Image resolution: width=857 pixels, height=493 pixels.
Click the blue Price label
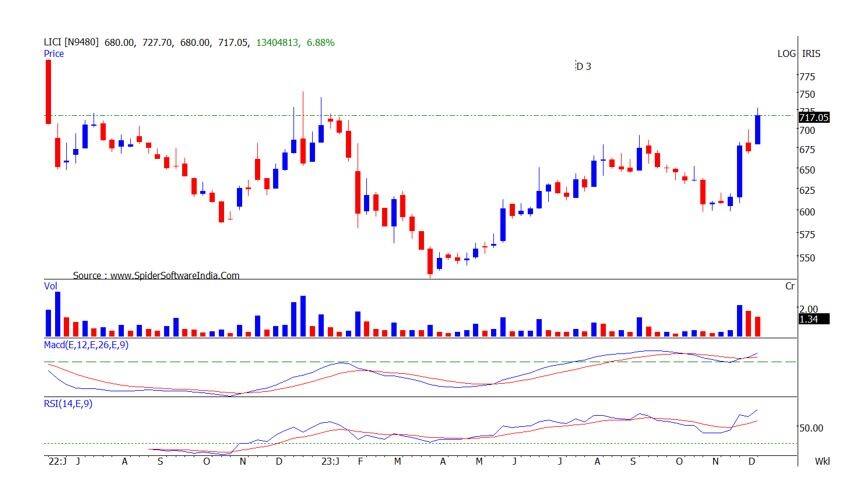53,54
